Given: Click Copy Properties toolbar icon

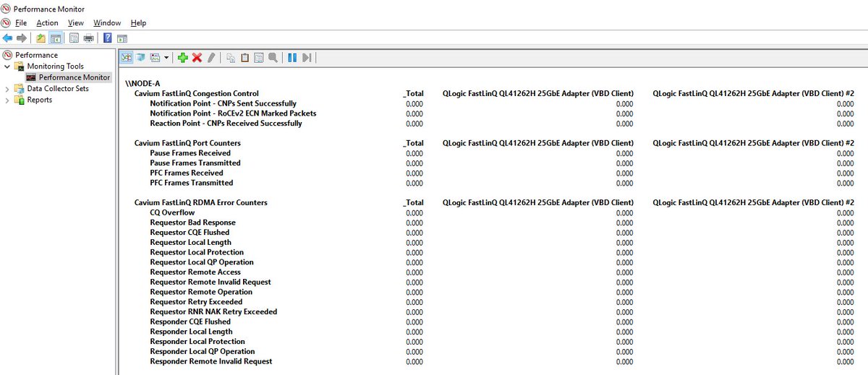Looking at the screenshot, I should coord(231,57).
